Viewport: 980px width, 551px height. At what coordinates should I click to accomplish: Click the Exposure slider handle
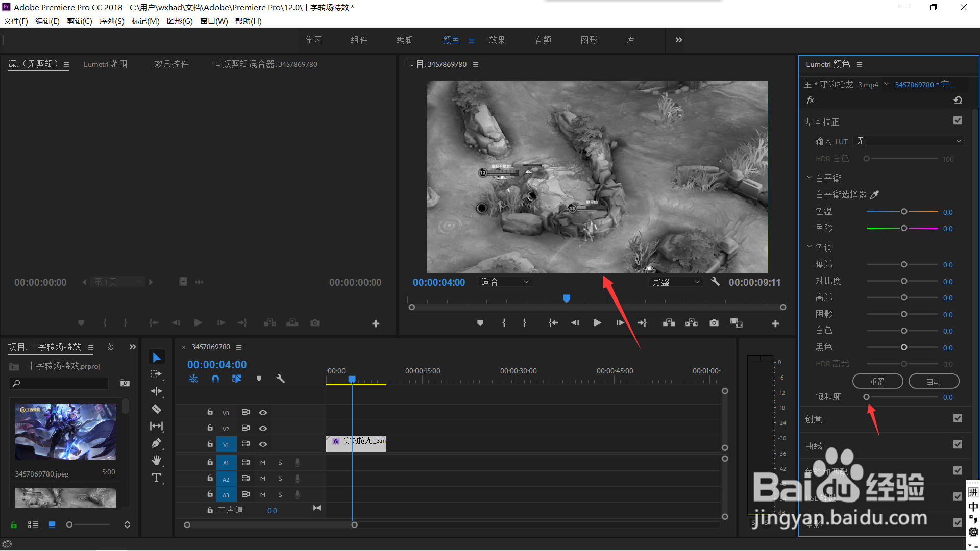904,264
